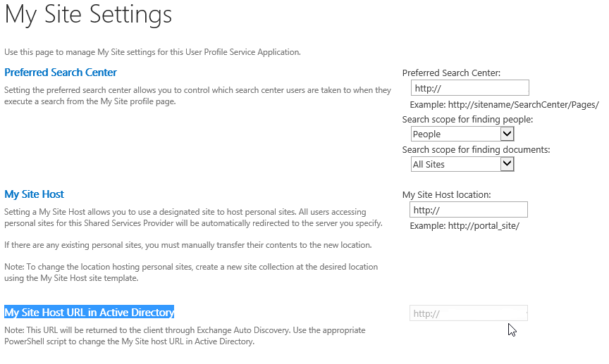Click 'Search scope for finding documents' label

point(476,149)
